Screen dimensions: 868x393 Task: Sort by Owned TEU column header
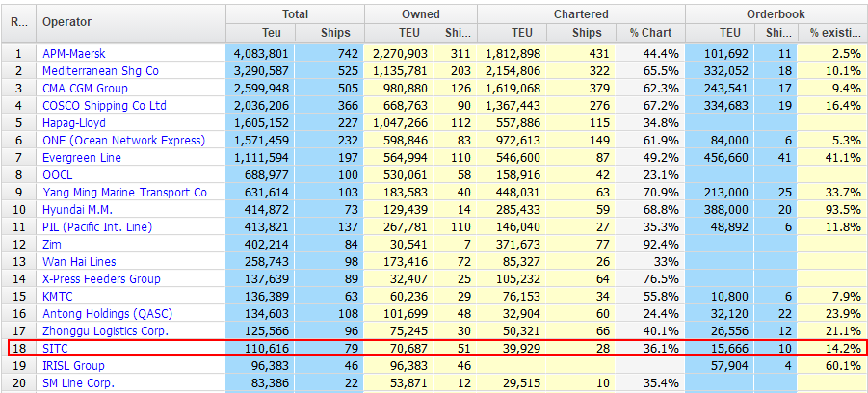pyautogui.click(x=399, y=33)
